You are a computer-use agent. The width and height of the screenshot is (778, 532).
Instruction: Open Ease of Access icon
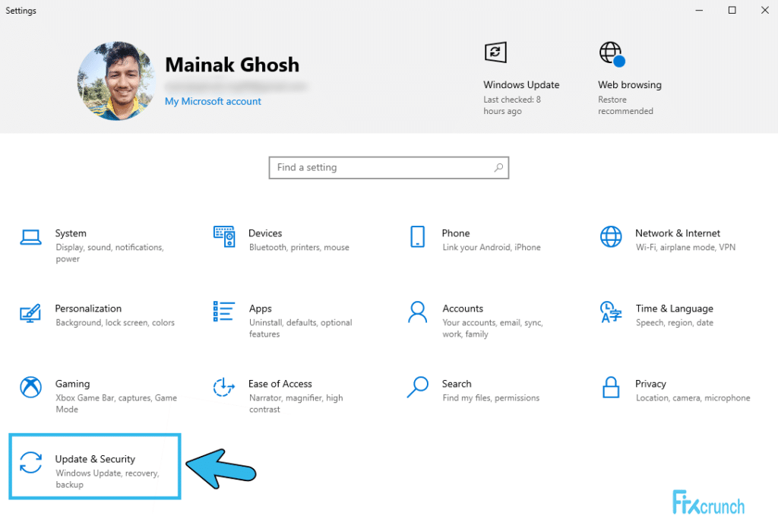(x=224, y=387)
